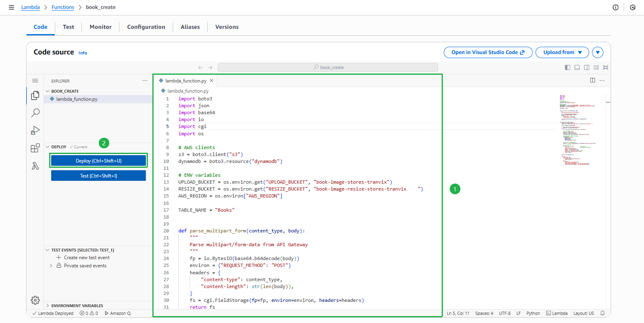Viewport: 644px width, 323px height.
Task: Change language mode from Python
Action: [x=533, y=313]
